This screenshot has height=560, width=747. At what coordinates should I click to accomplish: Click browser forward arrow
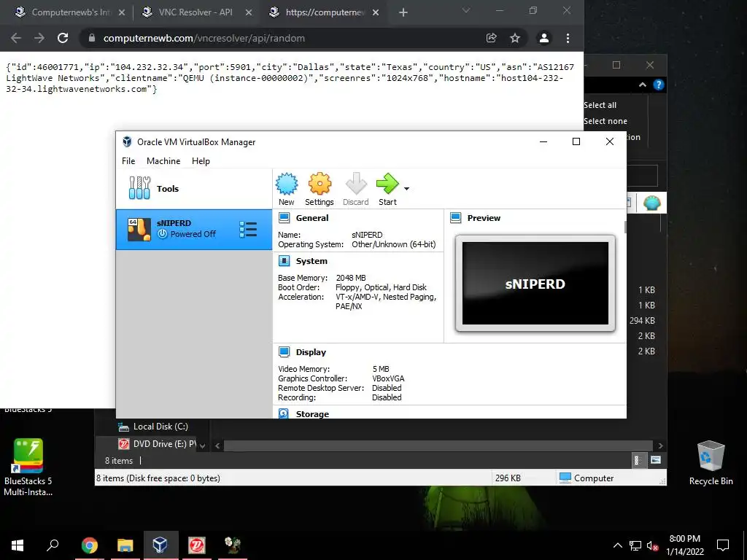(39, 38)
